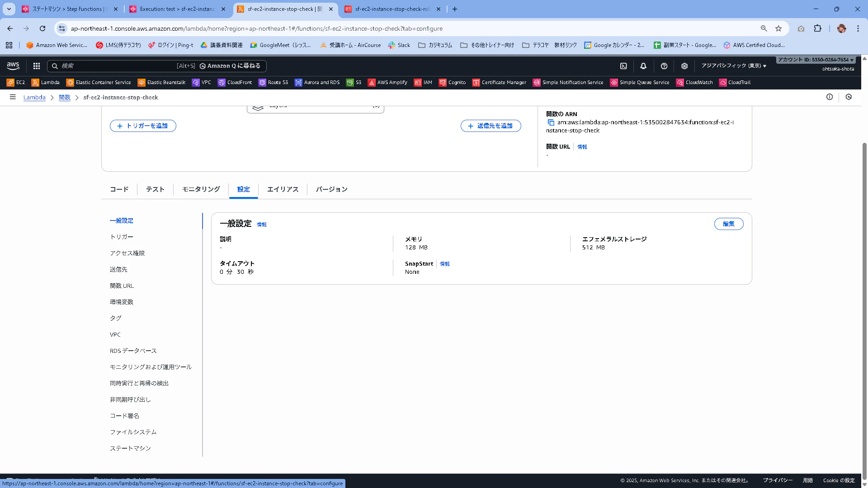The height and width of the screenshot is (488, 868).
Task: Click the AWS services grid icon
Action: 37,66
